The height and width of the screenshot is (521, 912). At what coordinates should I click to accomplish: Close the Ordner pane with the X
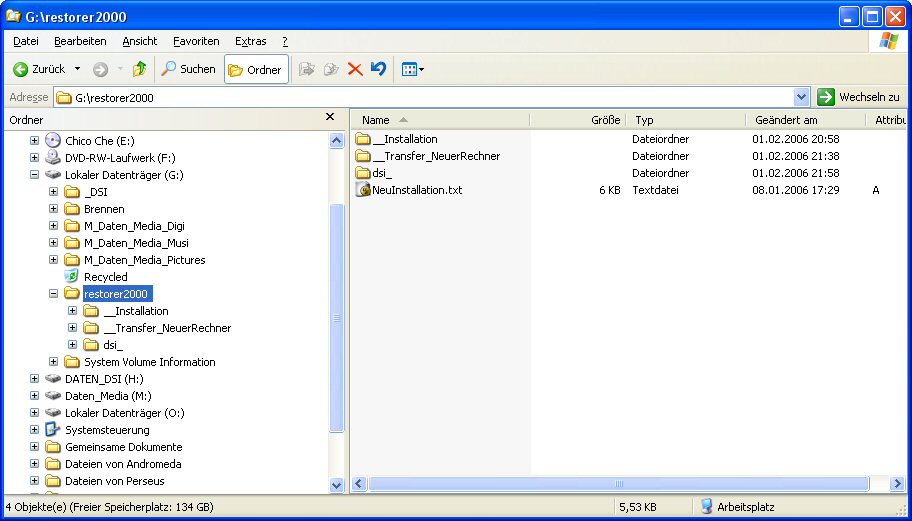(x=330, y=117)
